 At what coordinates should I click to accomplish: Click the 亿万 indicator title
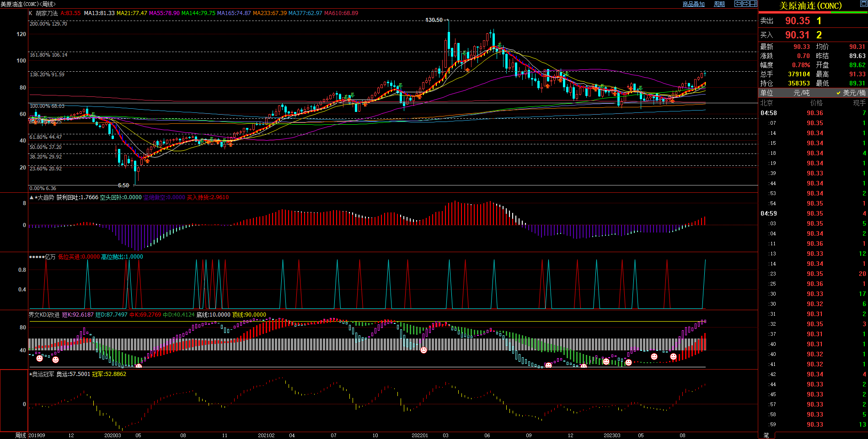click(x=50, y=257)
